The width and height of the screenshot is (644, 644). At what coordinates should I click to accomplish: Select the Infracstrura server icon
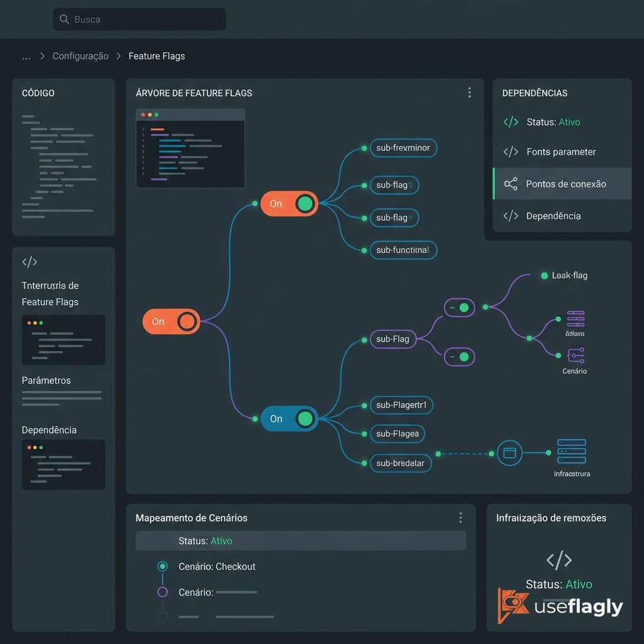[571, 452]
